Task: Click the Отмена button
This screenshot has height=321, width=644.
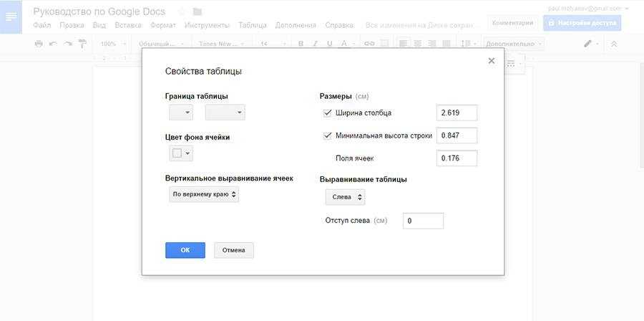Action: point(234,250)
